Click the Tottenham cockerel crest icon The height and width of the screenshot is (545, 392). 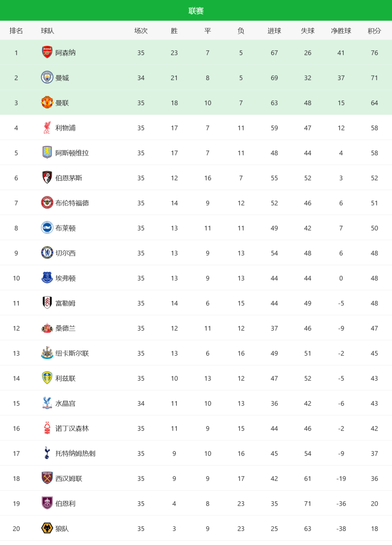click(x=47, y=453)
